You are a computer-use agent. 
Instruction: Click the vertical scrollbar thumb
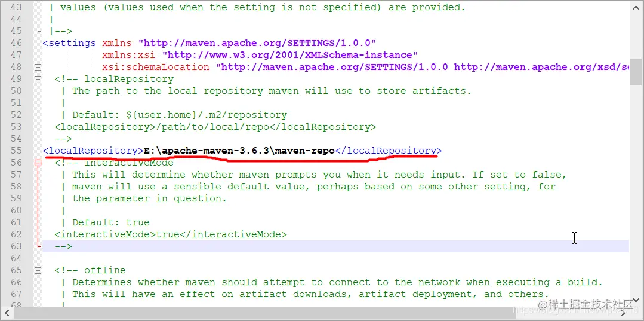pyautogui.click(x=636, y=71)
